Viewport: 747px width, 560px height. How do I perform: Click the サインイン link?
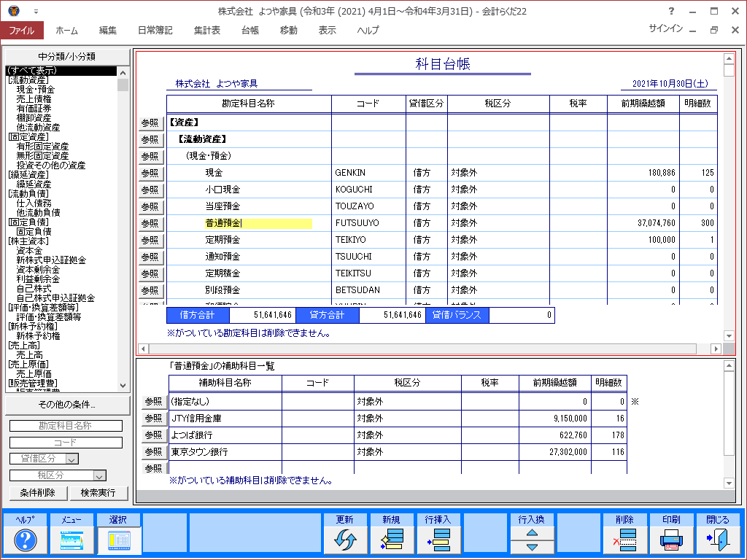coord(665,28)
